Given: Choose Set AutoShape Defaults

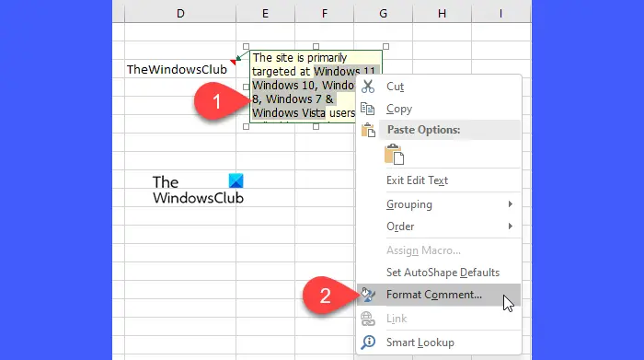Looking at the screenshot, I should 439,273.
